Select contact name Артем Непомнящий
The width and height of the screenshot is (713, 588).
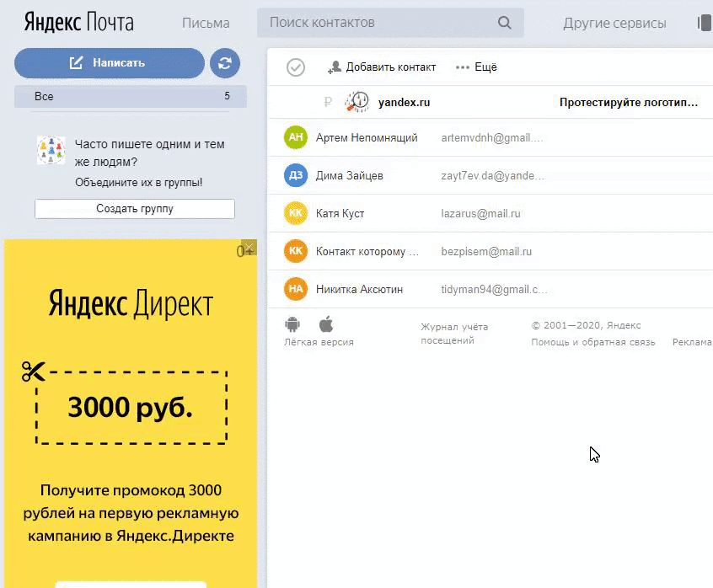pyautogui.click(x=367, y=137)
